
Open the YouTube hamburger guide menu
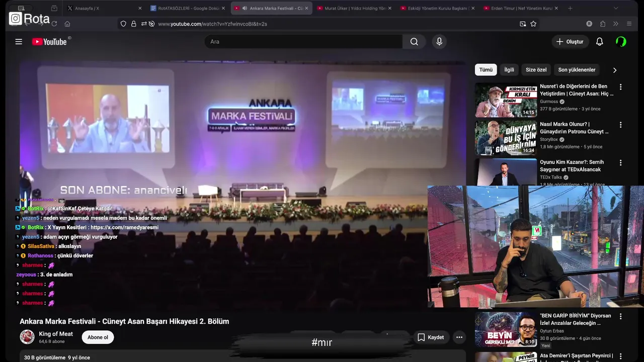click(x=19, y=42)
